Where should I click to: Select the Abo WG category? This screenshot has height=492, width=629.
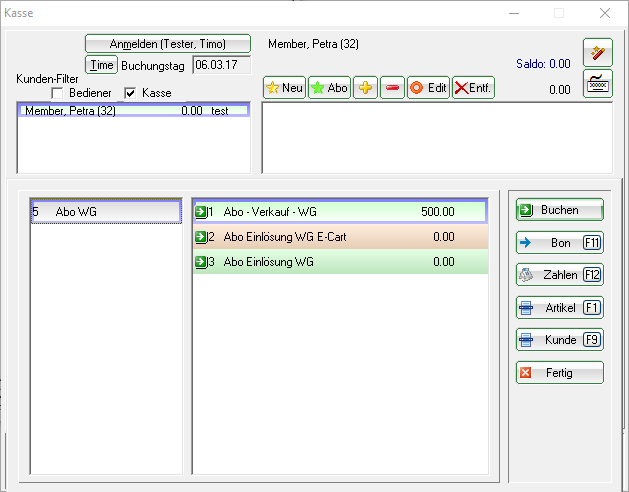point(106,211)
